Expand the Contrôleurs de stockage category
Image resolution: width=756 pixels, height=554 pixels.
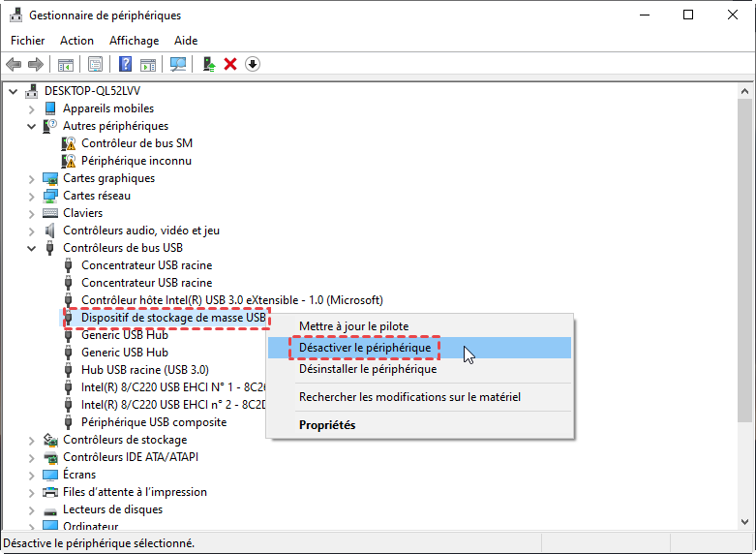click(x=32, y=440)
